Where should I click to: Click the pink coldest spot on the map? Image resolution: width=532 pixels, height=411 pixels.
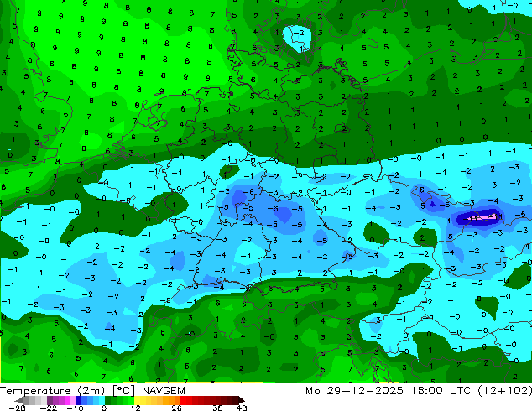[483, 217]
